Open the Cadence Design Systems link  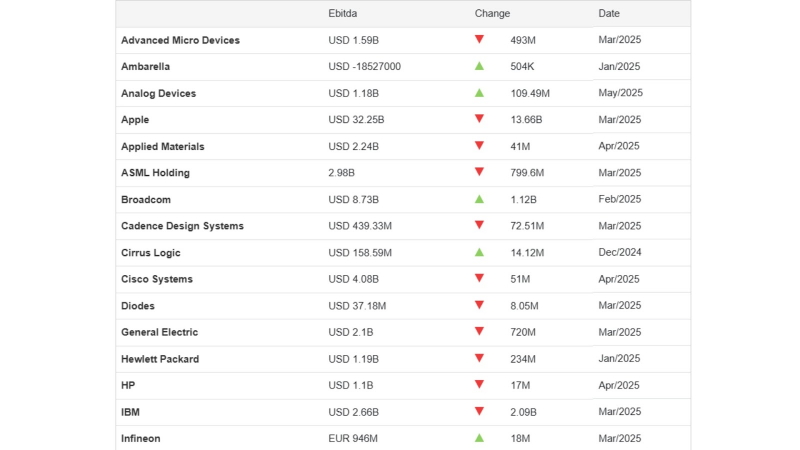[182, 225]
